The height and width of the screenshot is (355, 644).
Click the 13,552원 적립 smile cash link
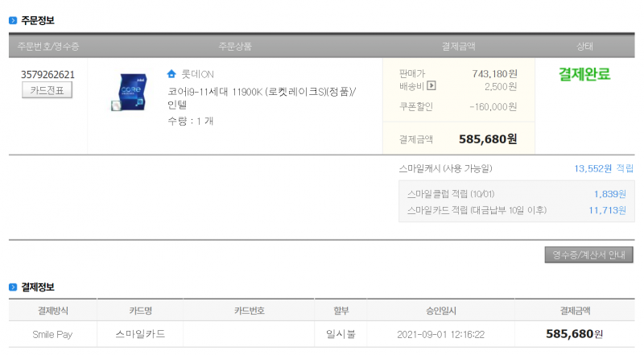click(603, 168)
